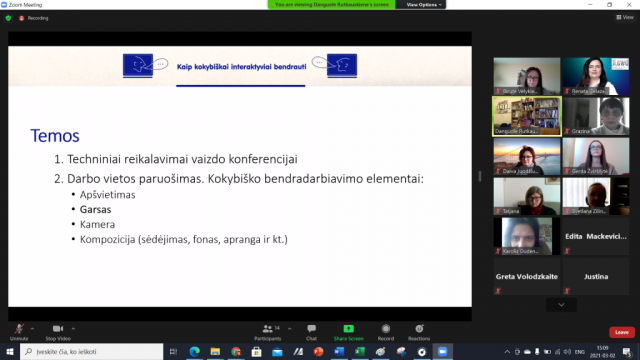Open Excel from the taskbar
Image resolution: width=640 pixels, height=360 pixels.
click(x=360, y=351)
